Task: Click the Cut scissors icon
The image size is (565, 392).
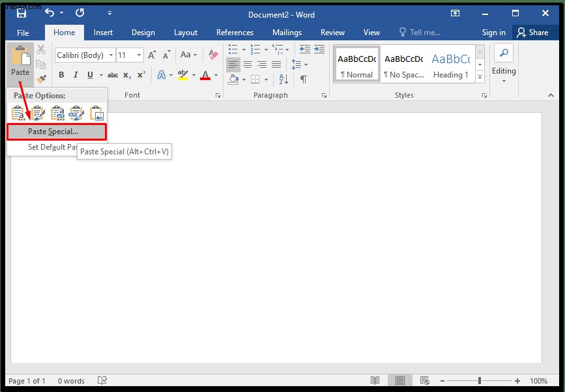Action: 41,49
